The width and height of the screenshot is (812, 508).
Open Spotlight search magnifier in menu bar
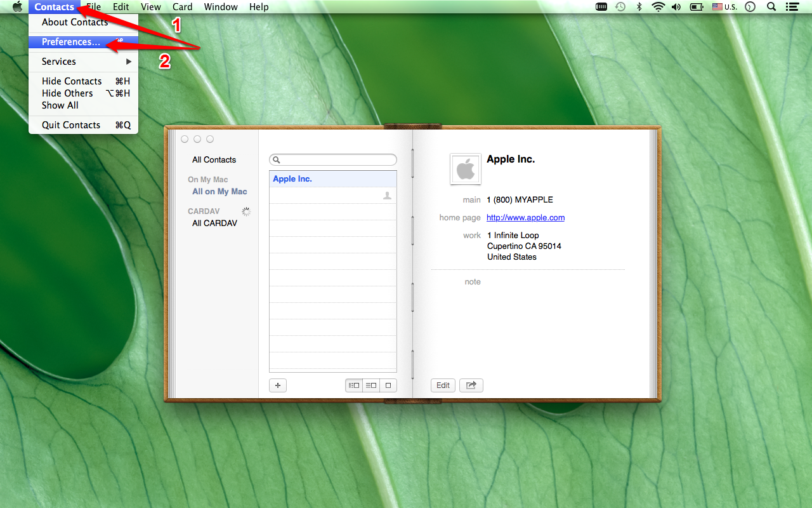[771, 7]
